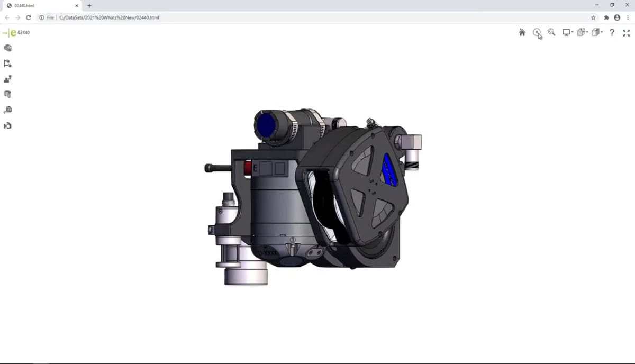
Task: Click the explode icon in left sidebar
Action: [7, 79]
